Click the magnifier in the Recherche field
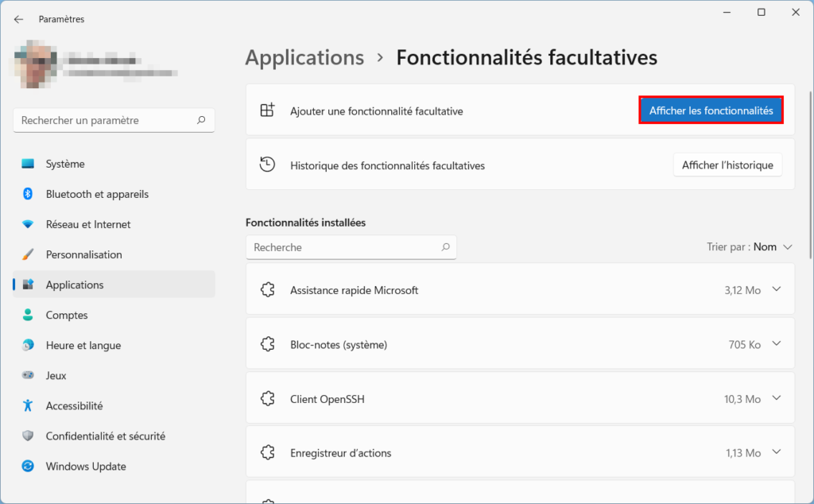 click(x=445, y=247)
